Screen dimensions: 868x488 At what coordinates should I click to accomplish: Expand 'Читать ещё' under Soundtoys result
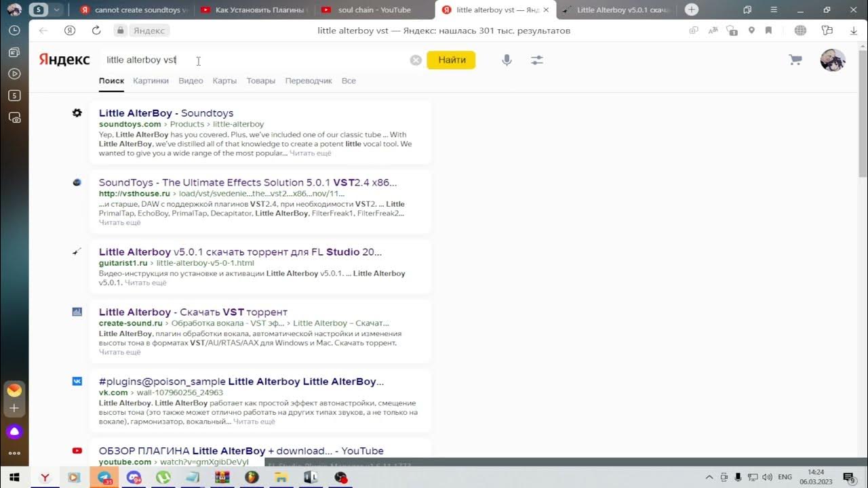click(311, 153)
